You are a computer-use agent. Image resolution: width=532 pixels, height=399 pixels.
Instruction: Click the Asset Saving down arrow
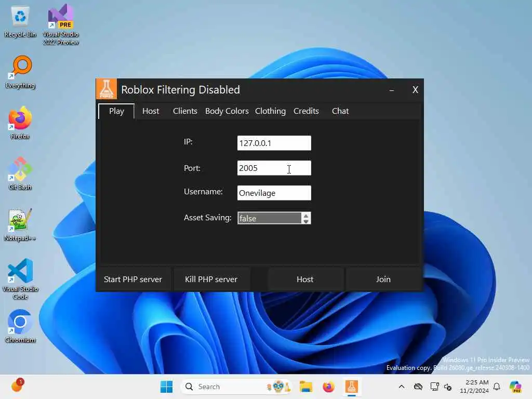tap(305, 221)
